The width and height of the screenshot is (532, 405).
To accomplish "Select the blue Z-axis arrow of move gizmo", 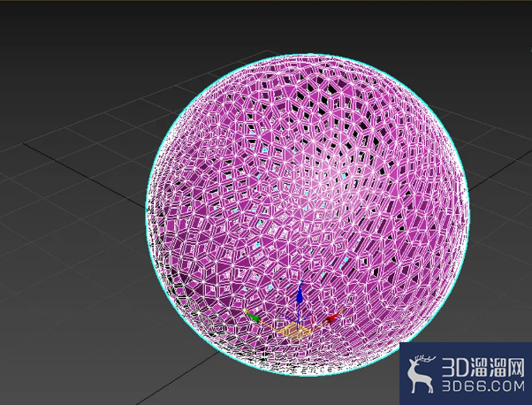I will (x=300, y=294).
